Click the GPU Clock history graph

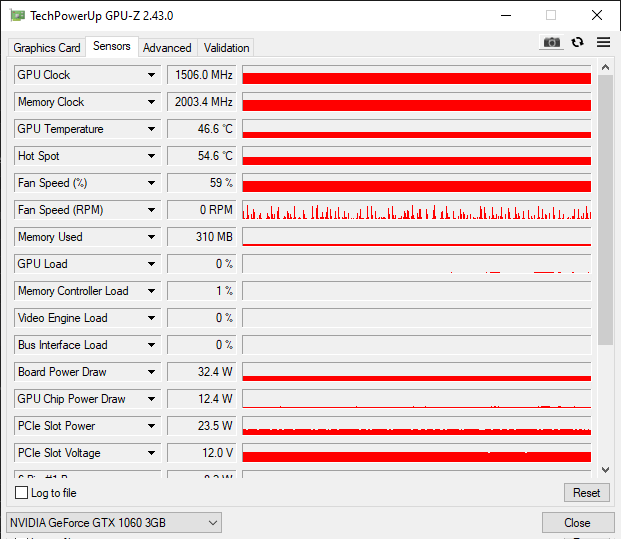[x=417, y=75]
